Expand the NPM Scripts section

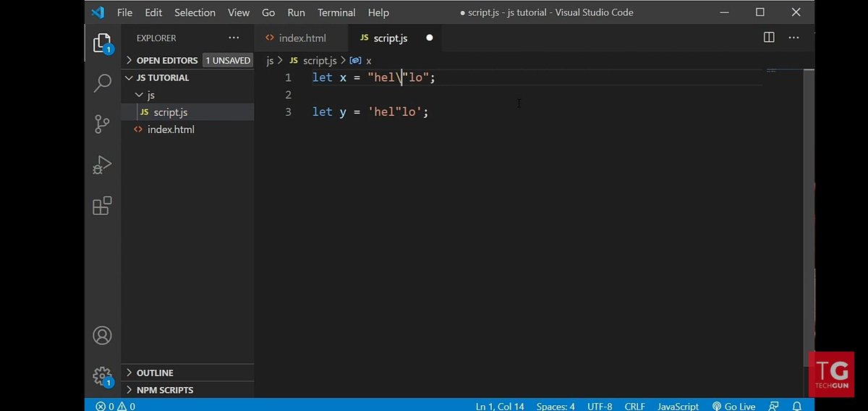pyautogui.click(x=187, y=390)
